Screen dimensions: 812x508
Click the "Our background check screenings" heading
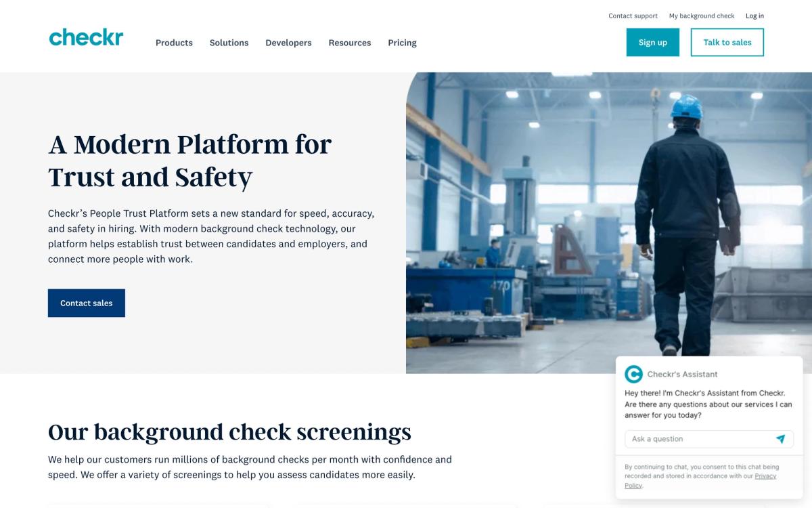(x=229, y=431)
